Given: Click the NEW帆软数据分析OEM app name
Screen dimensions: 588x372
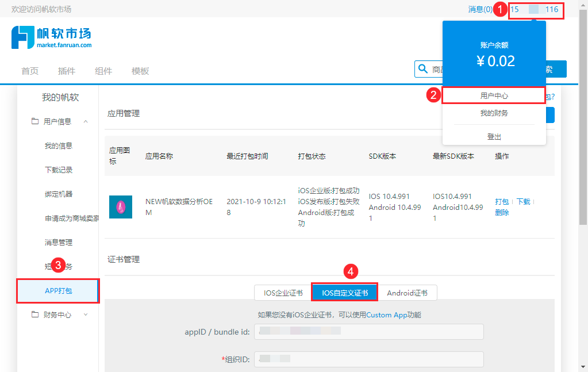Looking at the screenshot, I should (x=179, y=206).
